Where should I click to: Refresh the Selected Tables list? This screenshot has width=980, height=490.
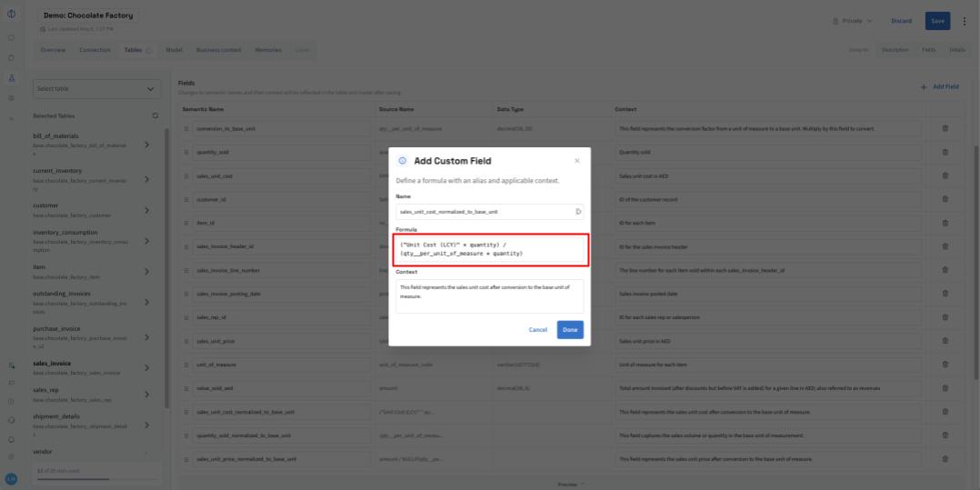point(155,115)
